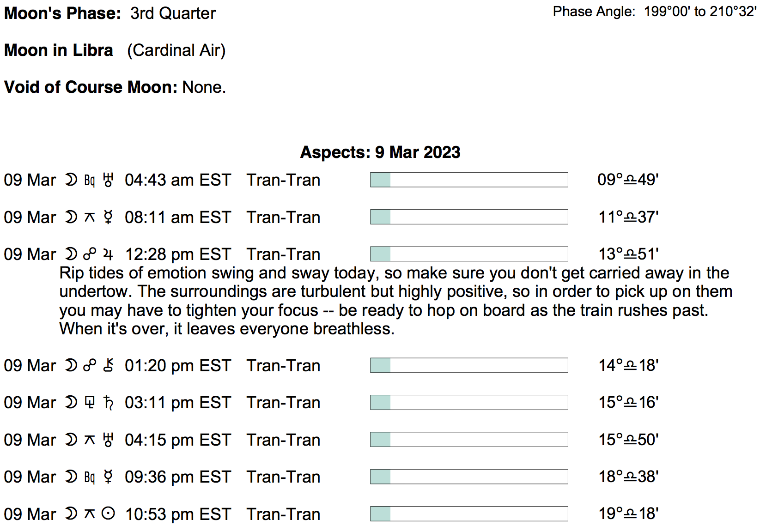This screenshot has height=532, width=766.
Task: Click the biquintile symbol in the 04:43 am row
Action: [x=90, y=180]
